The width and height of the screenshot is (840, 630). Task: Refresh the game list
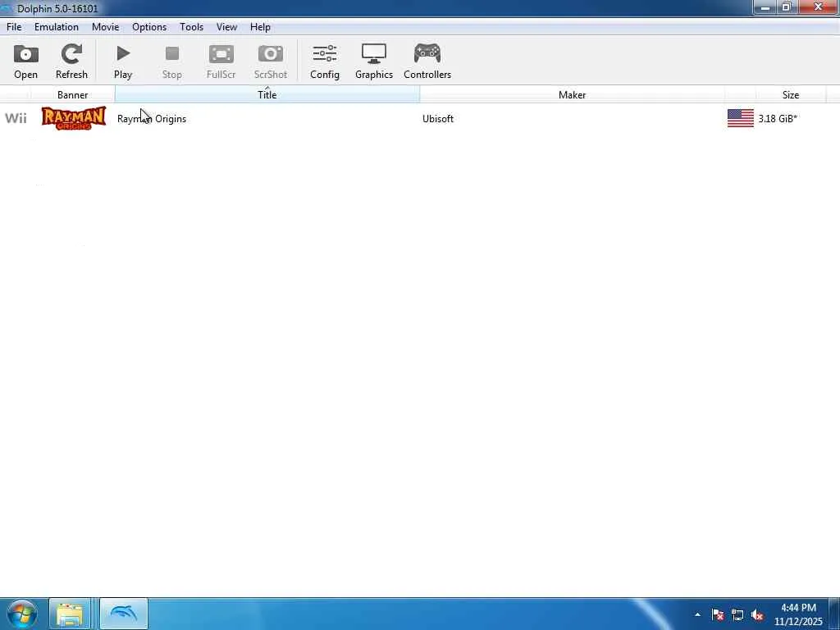point(71,62)
